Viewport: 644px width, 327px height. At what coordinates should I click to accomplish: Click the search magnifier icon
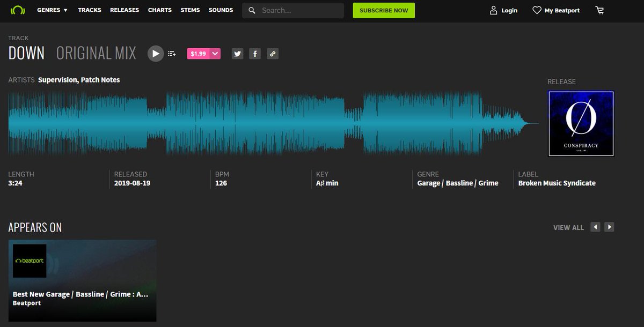252,11
